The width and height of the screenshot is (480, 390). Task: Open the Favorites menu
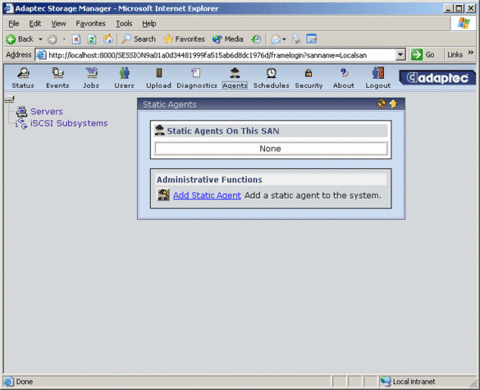pyautogui.click(x=90, y=24)
